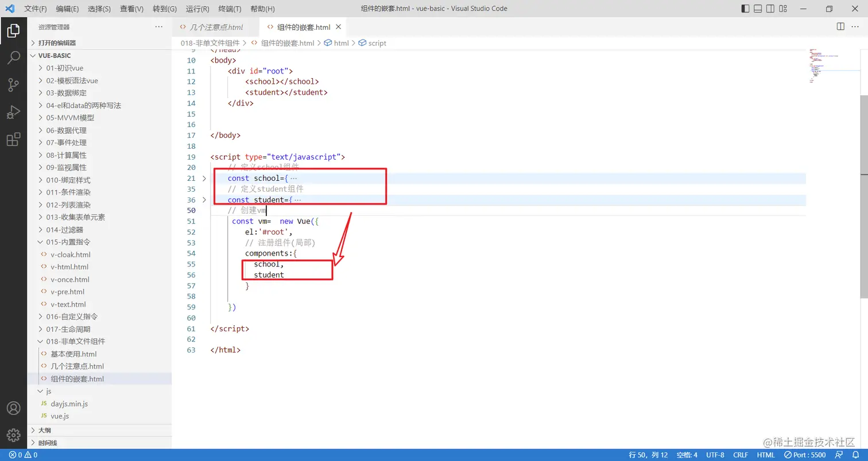Viewport: 868px width, 461px height.
Task: Open 编辑(E) menu
Action: coord(68,9)
